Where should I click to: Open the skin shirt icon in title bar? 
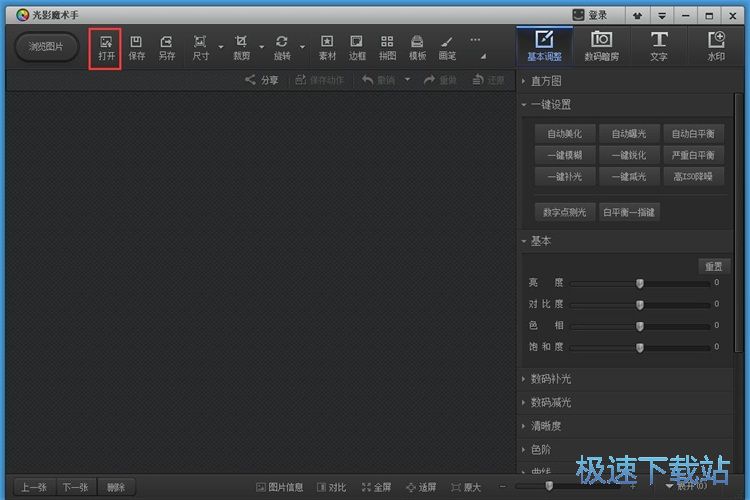(637, 16)
